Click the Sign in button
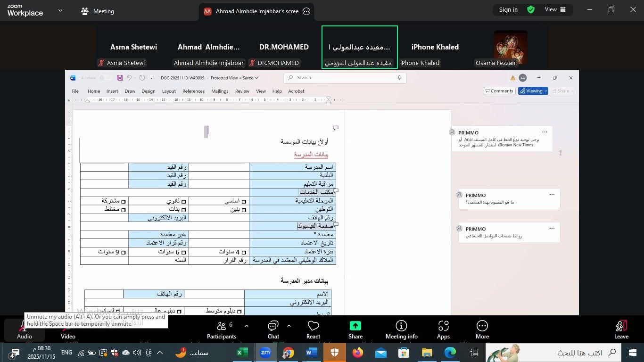644x362 pixels. (508, 10)
